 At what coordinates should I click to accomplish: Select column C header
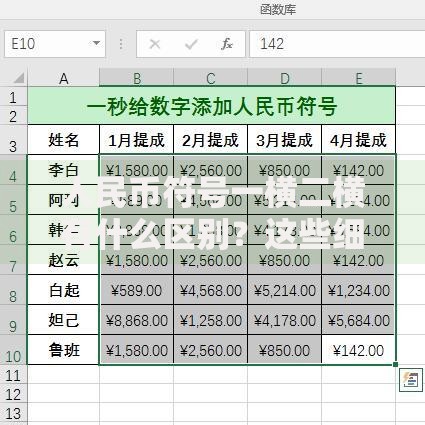point(211,78)
